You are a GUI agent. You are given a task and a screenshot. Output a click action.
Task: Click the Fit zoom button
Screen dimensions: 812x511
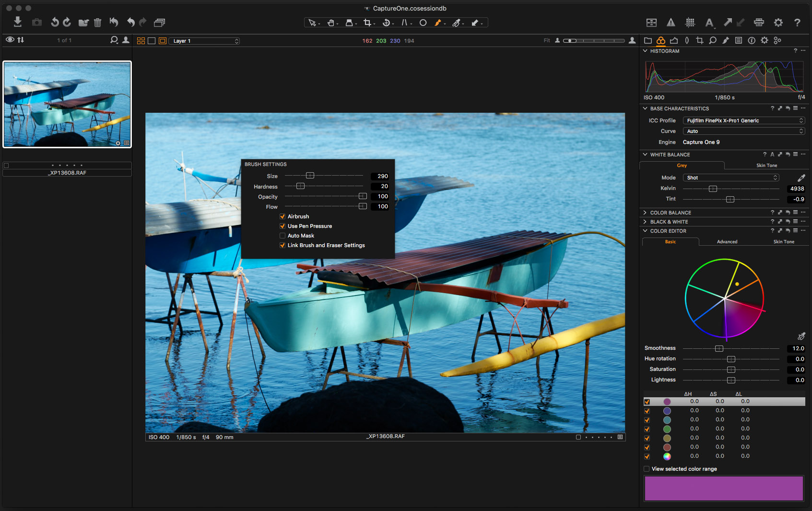click(547, 41)
